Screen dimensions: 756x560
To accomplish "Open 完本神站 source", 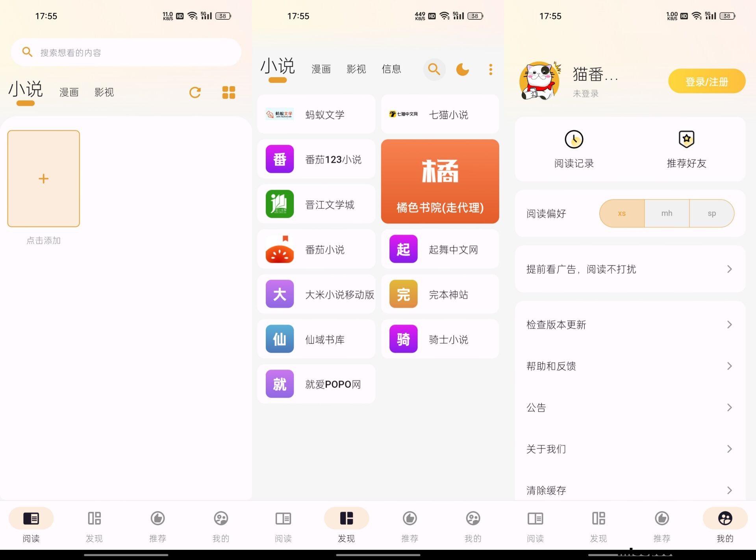I will point(440,294).
